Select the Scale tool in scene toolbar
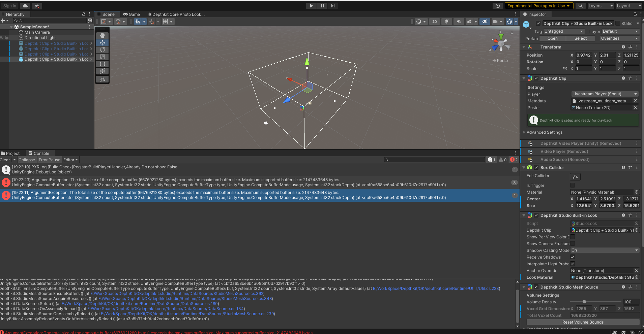 [x=103, y=57]
